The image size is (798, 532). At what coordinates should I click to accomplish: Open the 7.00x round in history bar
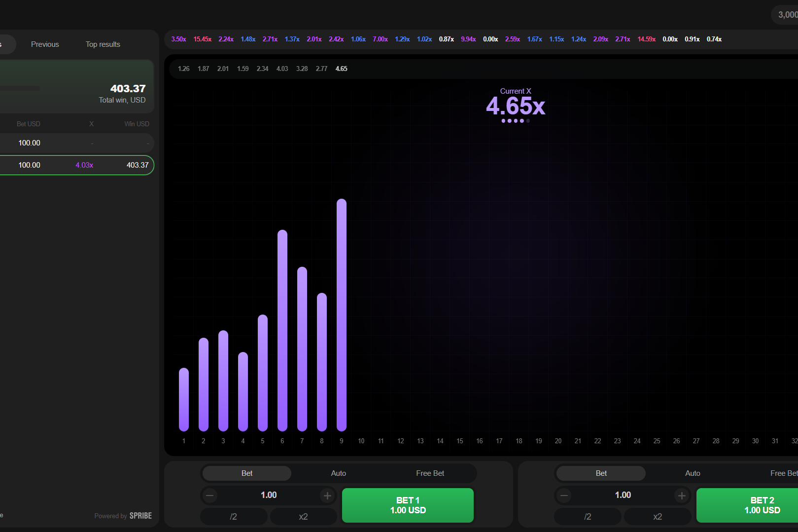380,39
